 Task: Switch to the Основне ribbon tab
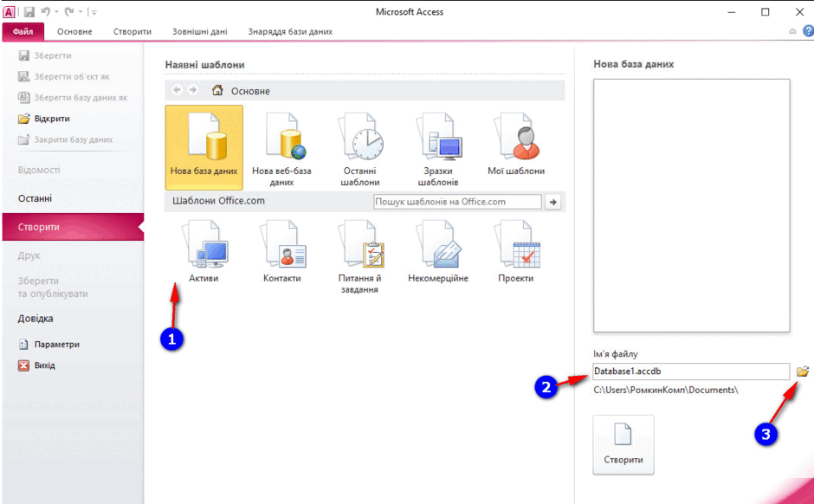tap(74, 32)
